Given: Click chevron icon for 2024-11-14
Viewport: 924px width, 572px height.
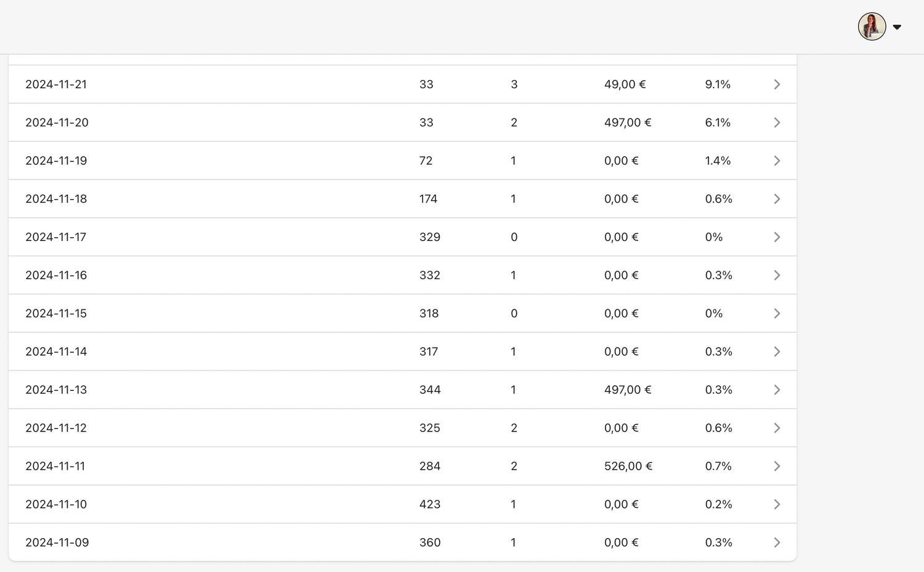Looking at the screenshot, I should click(x=777, y=352).
